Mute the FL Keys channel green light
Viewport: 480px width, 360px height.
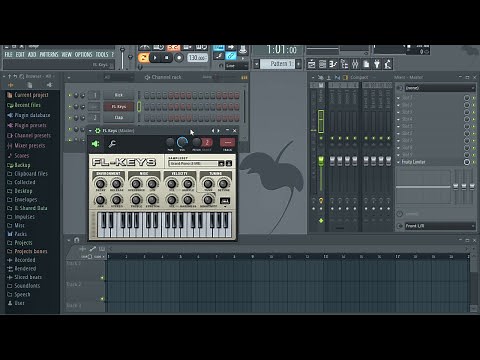(70, 107)
